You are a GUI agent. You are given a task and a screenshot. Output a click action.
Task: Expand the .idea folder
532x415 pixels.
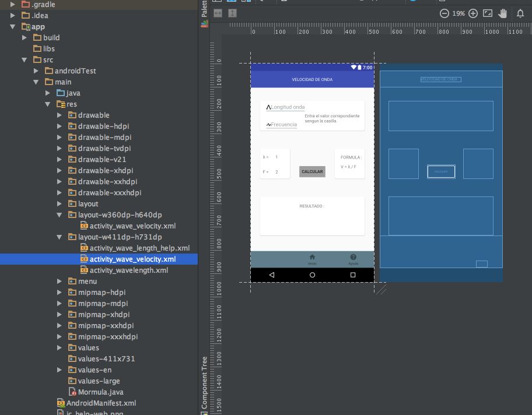[13, 15]
